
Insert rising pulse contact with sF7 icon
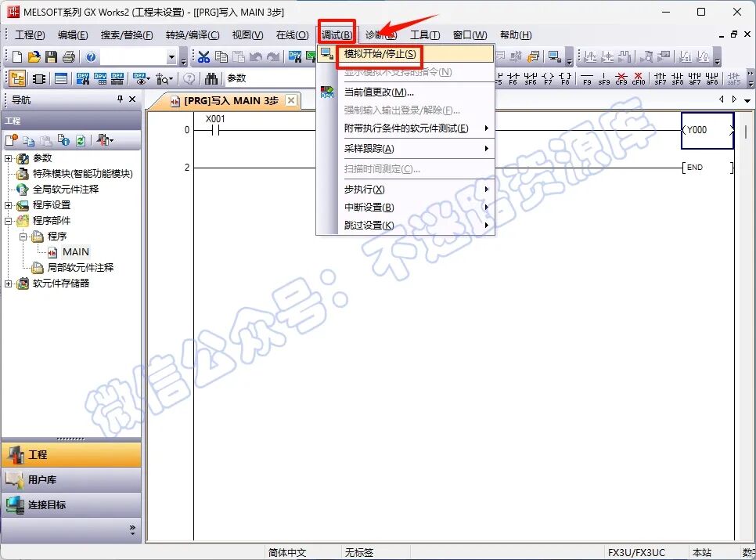(x=660, y=78)
